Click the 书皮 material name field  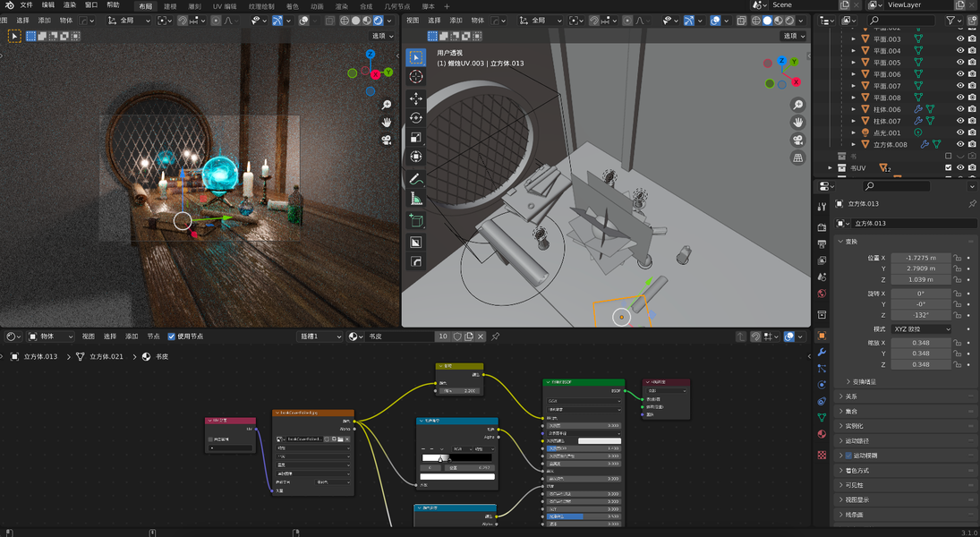point(400,337)
